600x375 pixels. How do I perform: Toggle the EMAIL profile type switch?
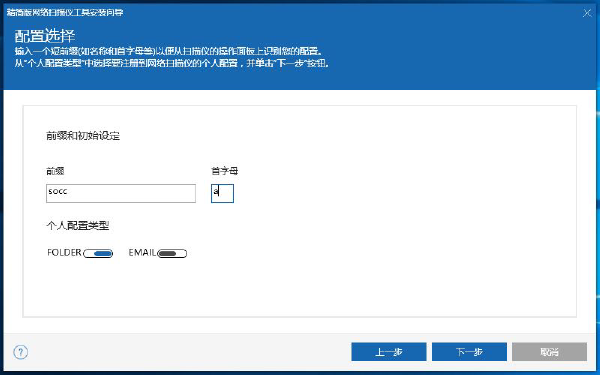172,253
